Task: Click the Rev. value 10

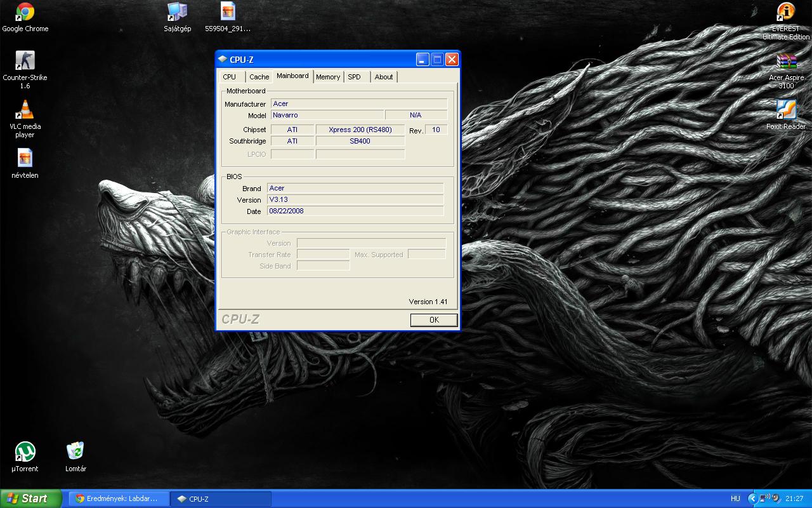Action: (436, 130)
